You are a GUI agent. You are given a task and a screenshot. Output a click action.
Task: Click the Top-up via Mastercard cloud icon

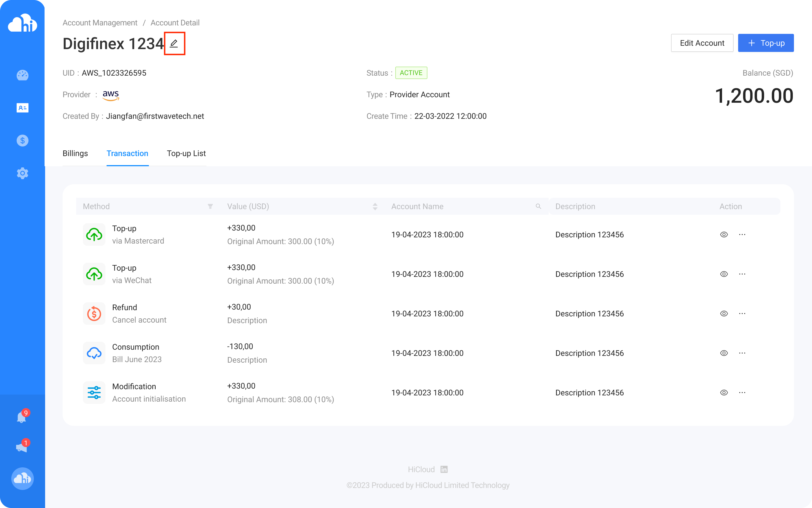(94, 235)
